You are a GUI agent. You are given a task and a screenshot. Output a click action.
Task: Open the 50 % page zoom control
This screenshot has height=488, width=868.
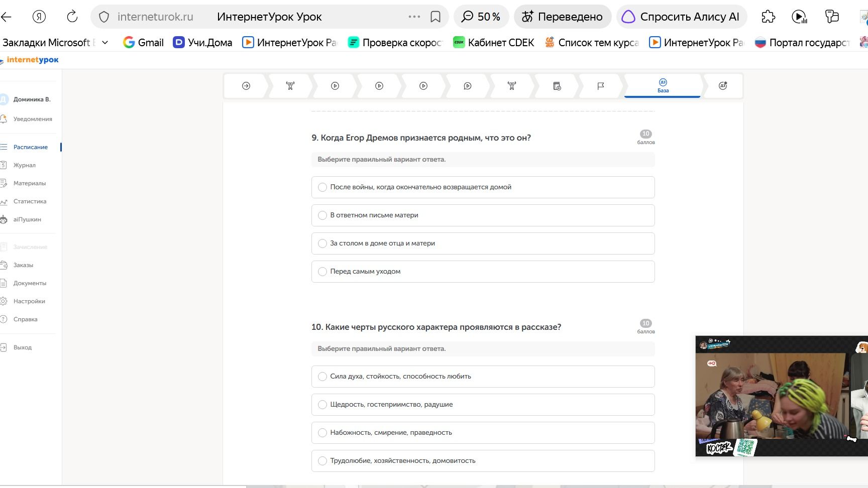point(481,17)
